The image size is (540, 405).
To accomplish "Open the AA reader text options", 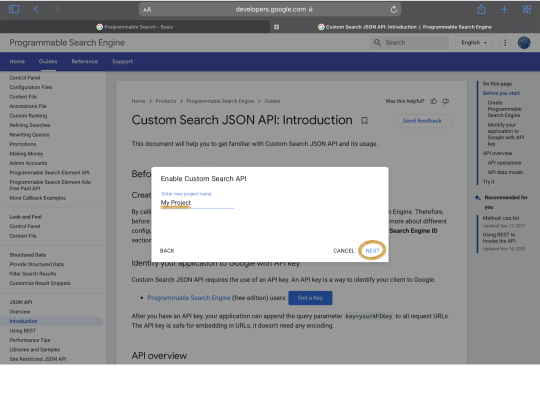I will point(147,10).
